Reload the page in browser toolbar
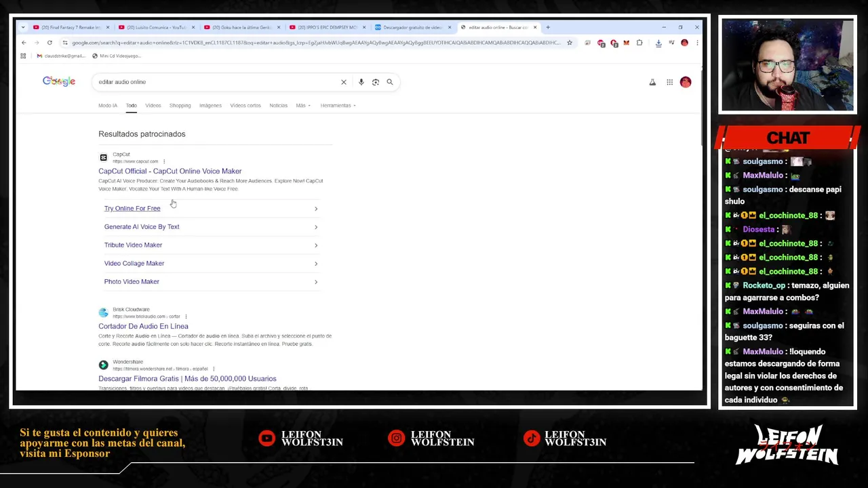The image size is (868, 488). (50, 43)
